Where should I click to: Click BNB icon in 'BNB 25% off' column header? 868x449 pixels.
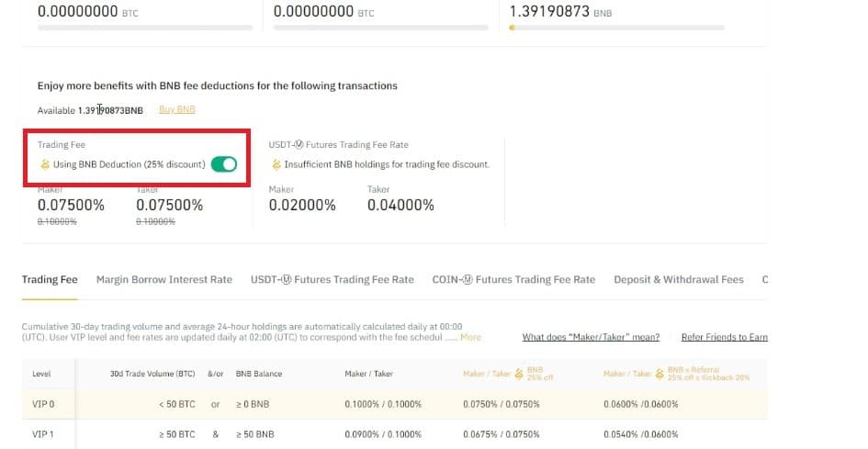pos(519,374)
